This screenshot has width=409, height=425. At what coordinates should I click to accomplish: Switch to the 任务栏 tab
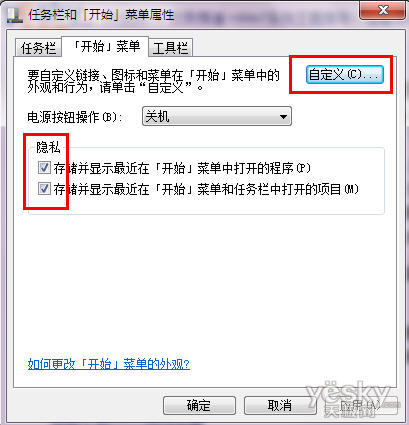[38, 48]
